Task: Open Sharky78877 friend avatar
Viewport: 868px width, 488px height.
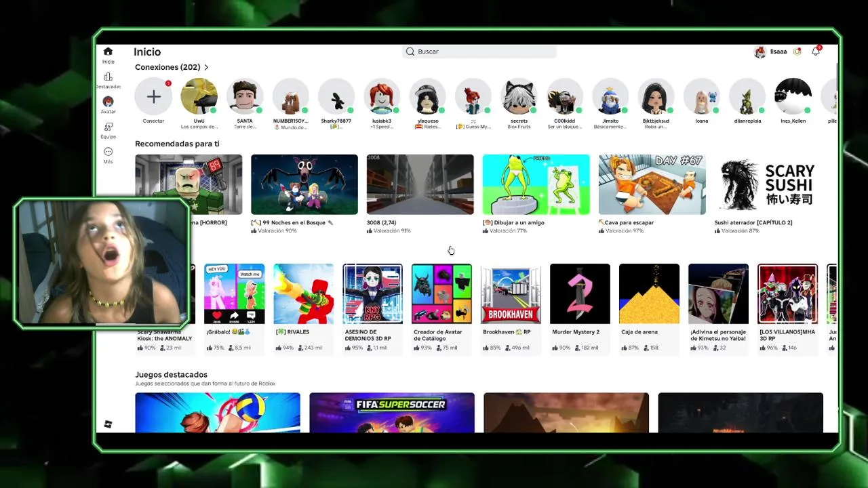Action: pos(336,97)
